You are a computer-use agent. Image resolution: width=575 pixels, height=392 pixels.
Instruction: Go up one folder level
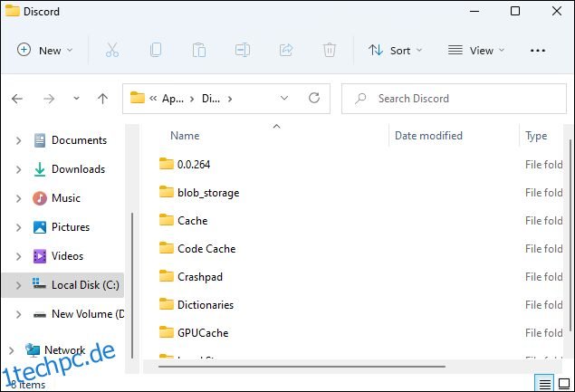(x=102, y=99)
